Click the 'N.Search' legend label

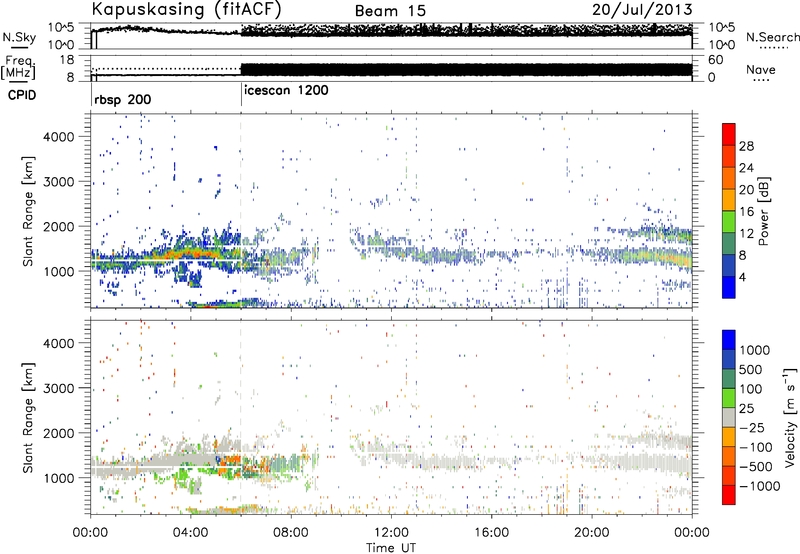click(x=772, y=37)
